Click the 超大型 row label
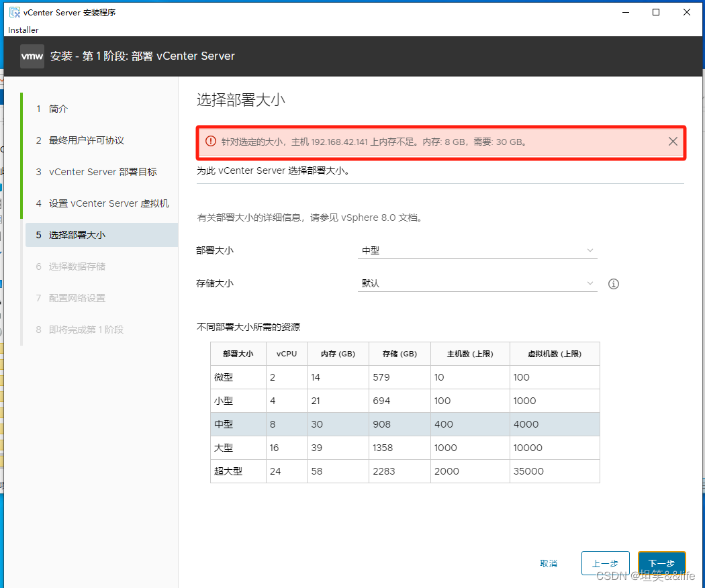 228,471
